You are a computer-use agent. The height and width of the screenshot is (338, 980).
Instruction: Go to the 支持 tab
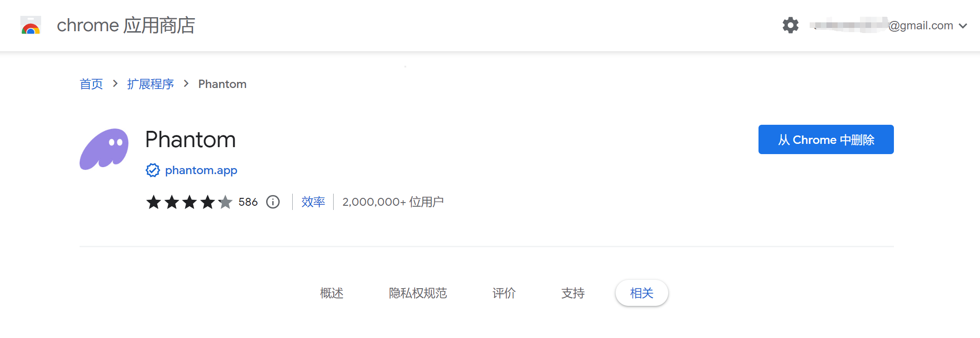click(x=573, y=293)
